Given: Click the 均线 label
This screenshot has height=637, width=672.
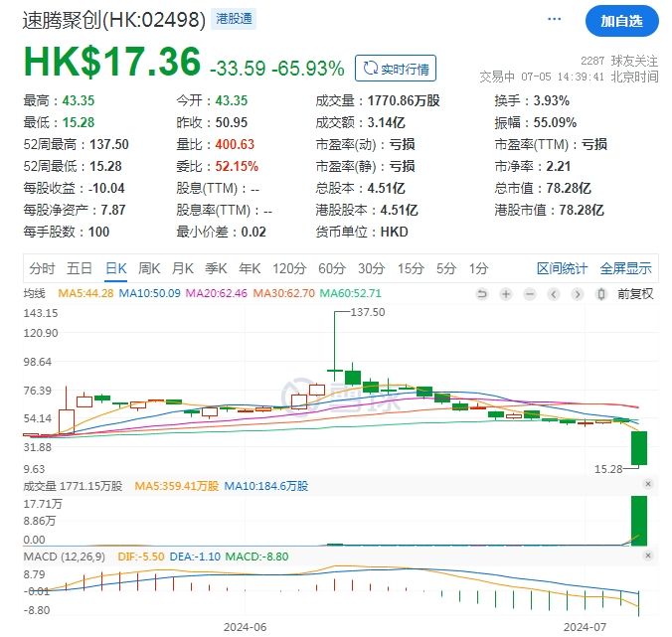Looking at the screenshot, I should [x=34, y=293].
